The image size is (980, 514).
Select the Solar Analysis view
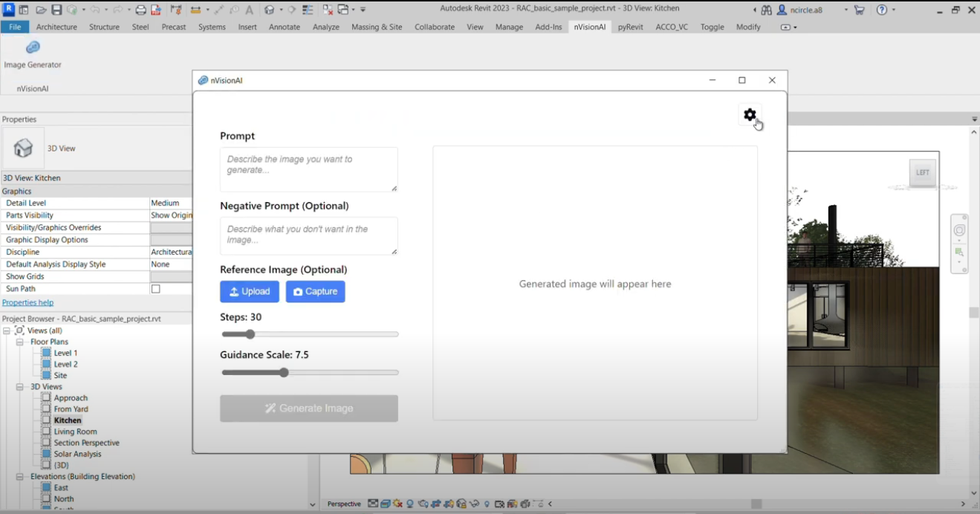(x=77, y=454)
